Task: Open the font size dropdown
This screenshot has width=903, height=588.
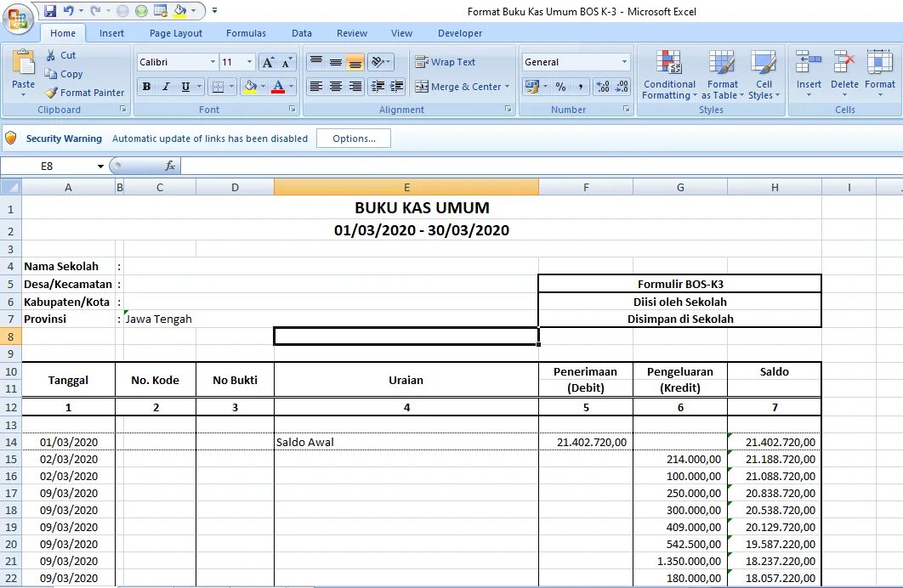Action: (x=249, y=61)
